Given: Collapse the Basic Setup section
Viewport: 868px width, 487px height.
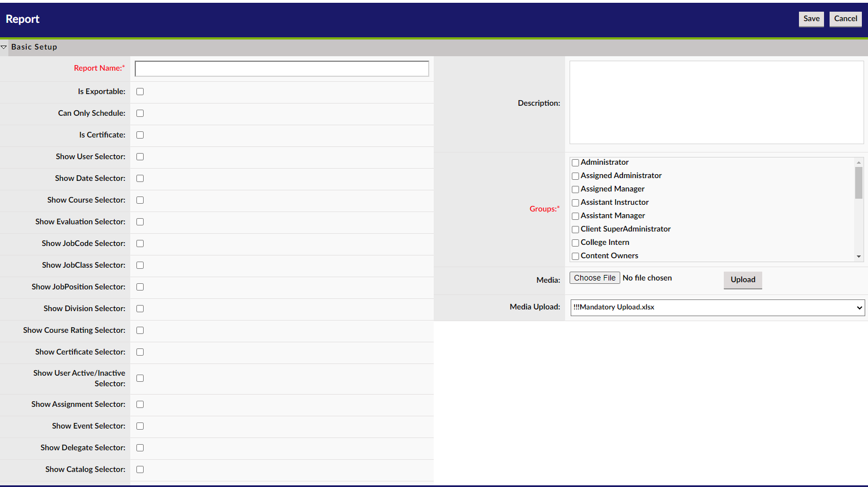Looking at the screenshot, I should (x=4, y=47).
